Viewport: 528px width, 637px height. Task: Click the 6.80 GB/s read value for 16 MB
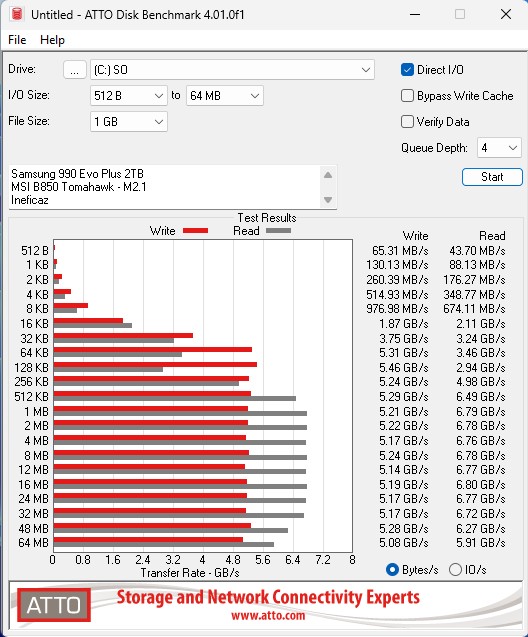click(480, 485)
